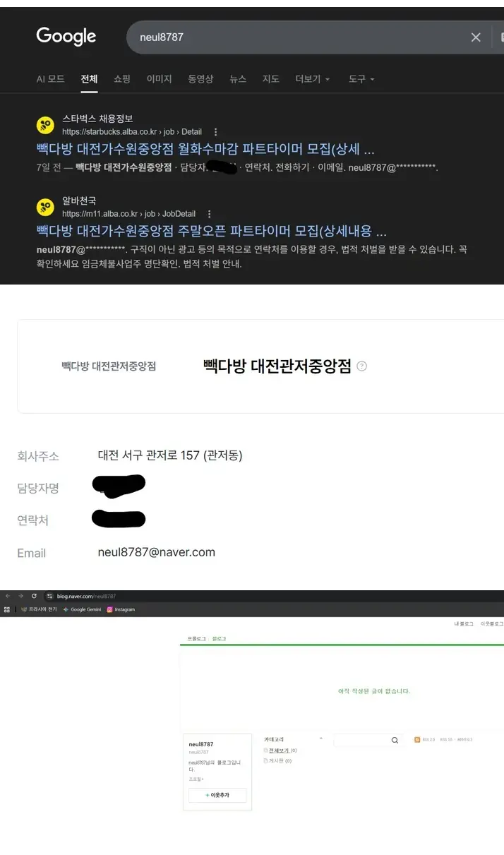Switch to the 프롤로그 blog tab

(x=196, y=639)
